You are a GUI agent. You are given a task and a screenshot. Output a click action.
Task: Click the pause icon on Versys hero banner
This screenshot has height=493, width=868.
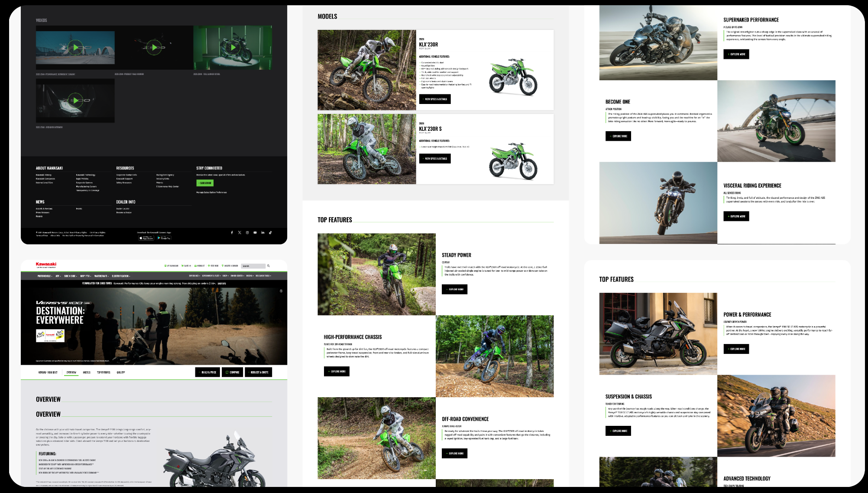(x=281, y=291)
